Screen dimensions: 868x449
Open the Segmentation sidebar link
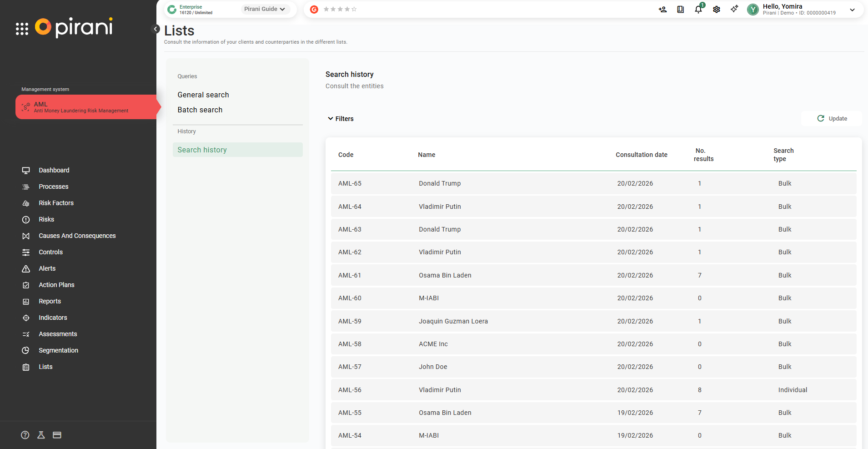(x=58, y=350)
